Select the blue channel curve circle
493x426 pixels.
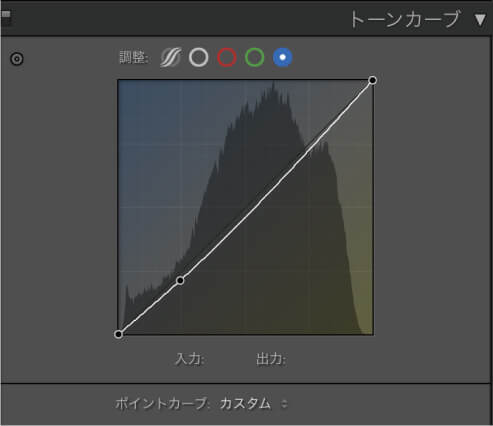tap(283, 57)
